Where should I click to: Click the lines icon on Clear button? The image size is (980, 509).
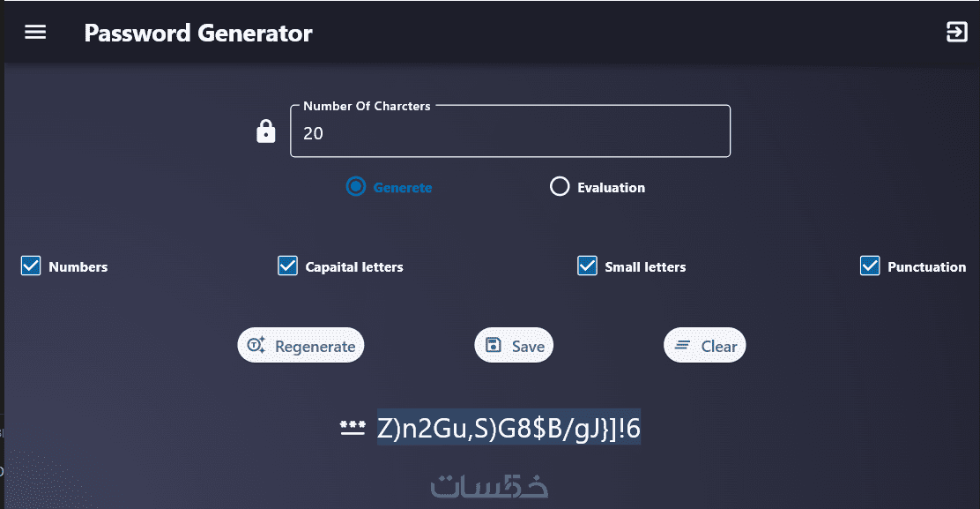[x=682, y=346]
